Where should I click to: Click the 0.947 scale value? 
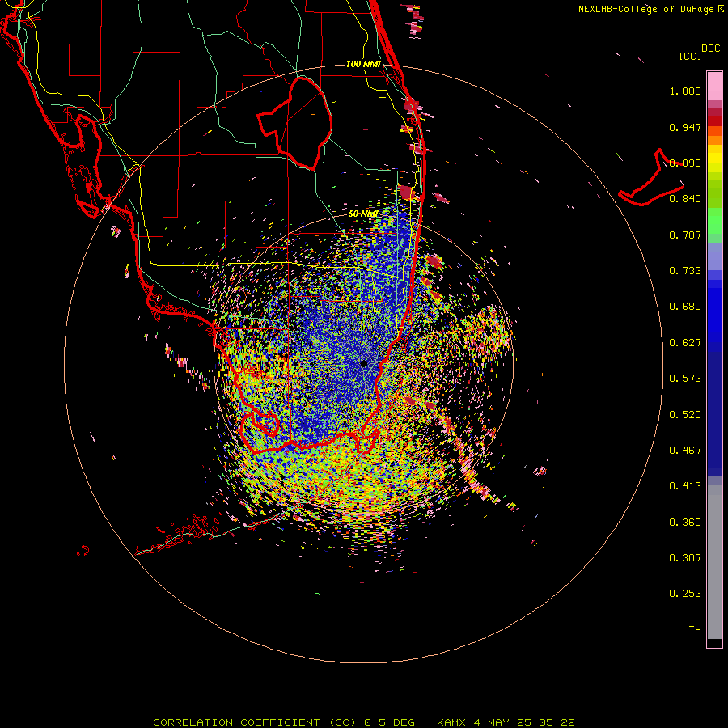coord(685,127)
